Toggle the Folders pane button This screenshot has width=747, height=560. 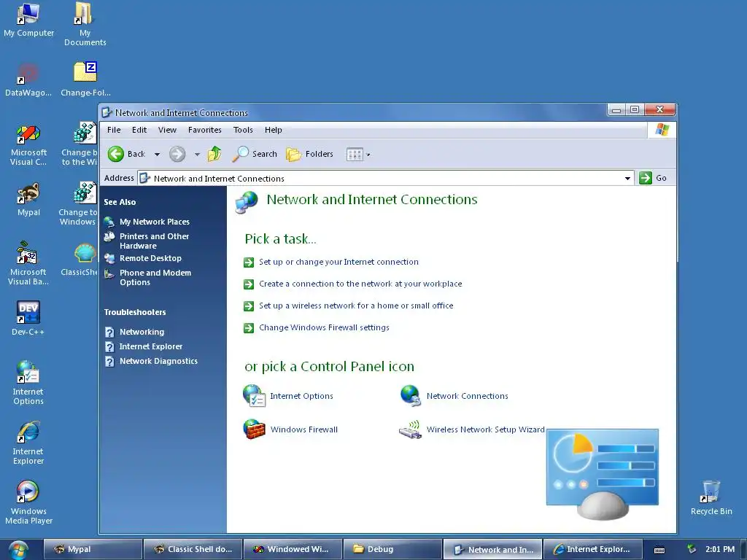tap(309, 154)
